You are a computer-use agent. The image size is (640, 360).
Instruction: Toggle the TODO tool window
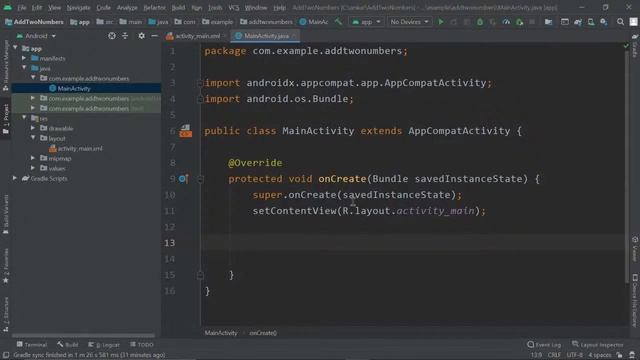tap(142, 344)
